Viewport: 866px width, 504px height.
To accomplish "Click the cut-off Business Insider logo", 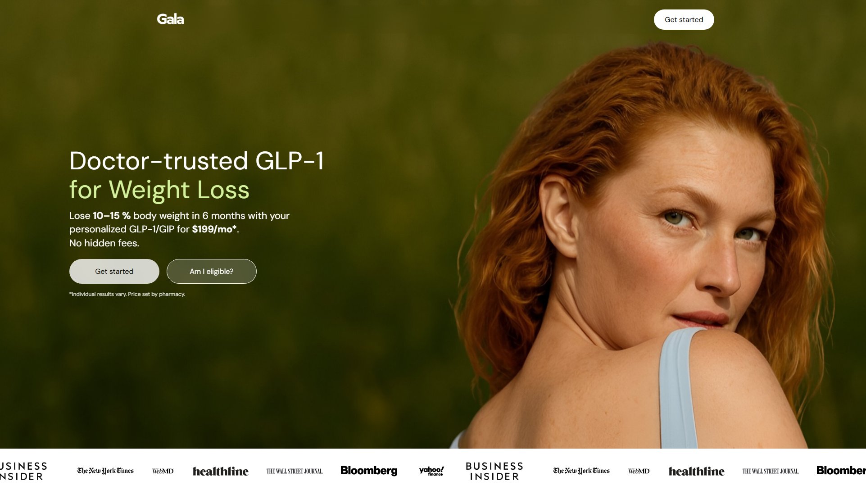I will tap(23, 471).
